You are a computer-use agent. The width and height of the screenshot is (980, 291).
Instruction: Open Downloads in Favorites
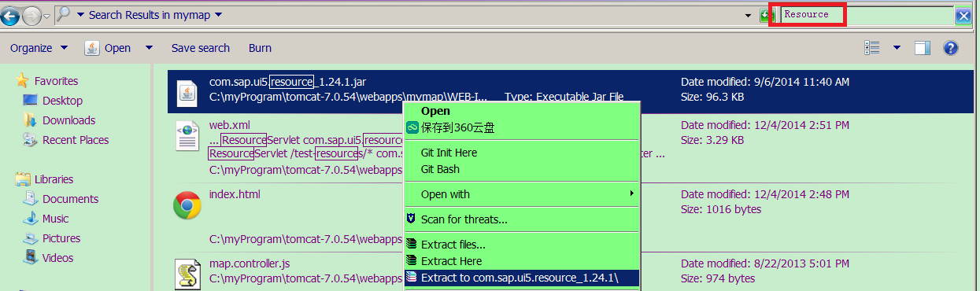point(68,120)
